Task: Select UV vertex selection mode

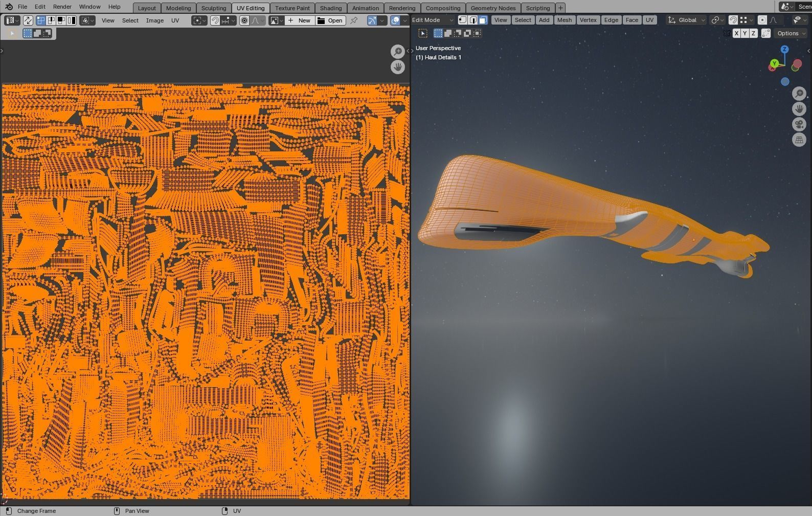Action: (x=41, y=20)
